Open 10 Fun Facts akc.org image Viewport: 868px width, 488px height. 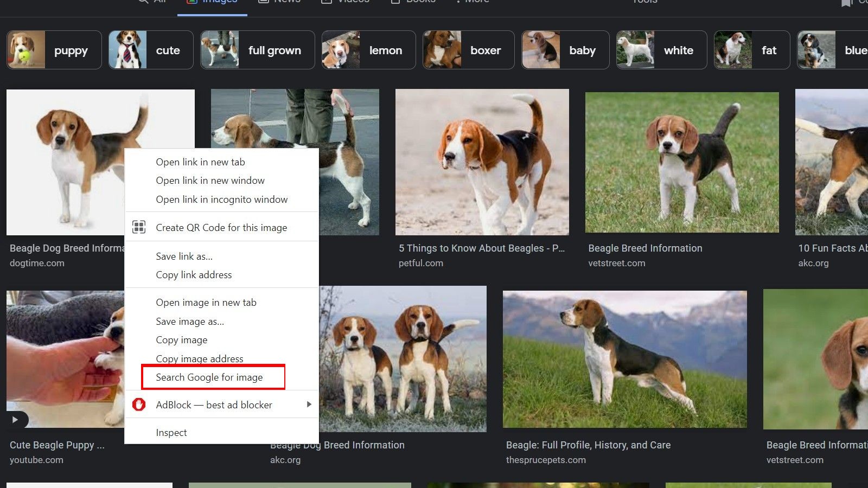[x=832, y=162]
